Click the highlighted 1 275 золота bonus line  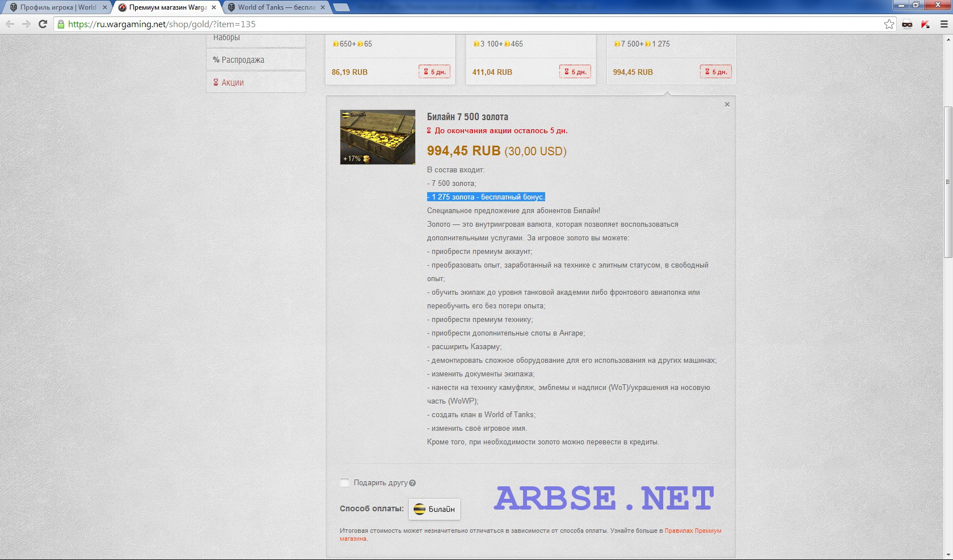pyautogui.click(x=486, y=197)
